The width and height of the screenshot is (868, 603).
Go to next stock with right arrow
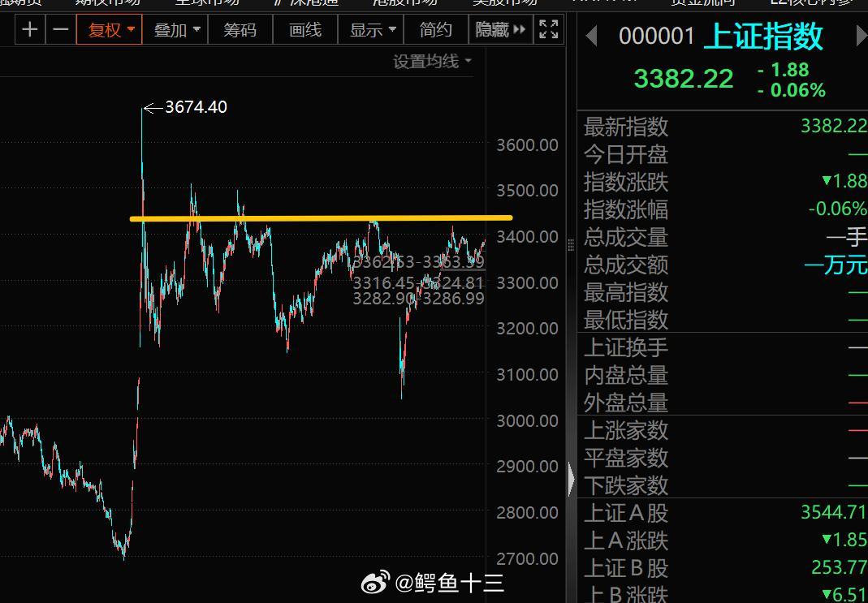click(x=862, y=37)
